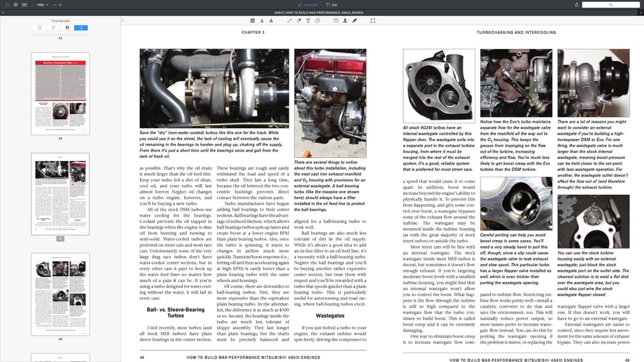This screenshot has height=362, width=644.
Task: Open the page 46 thumbnail
Action: [60, 294]
